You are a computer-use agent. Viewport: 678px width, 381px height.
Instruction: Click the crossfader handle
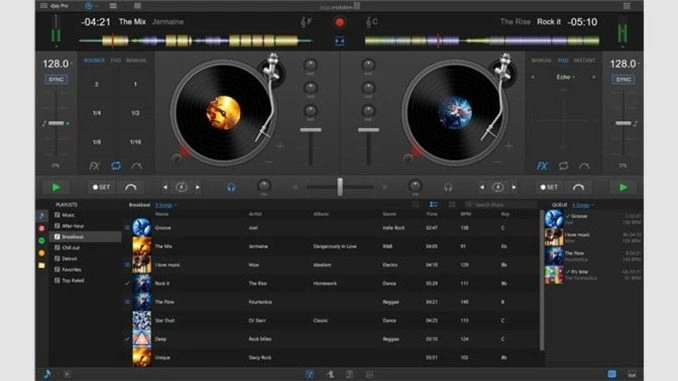coord(340,187)
